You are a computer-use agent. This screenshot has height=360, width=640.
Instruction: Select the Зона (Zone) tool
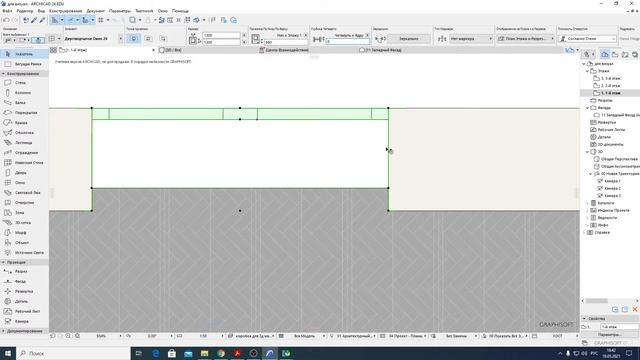(24, 213)
